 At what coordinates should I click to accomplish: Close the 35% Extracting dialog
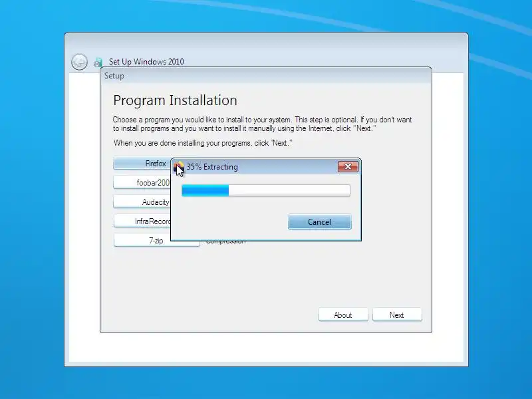(348, 167)
